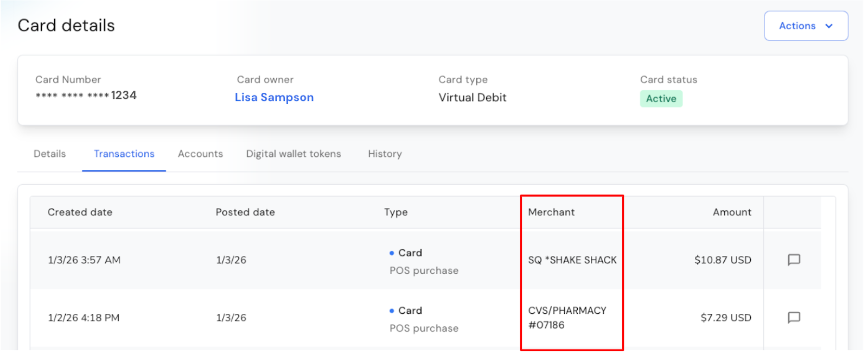Click the $7.29 USD amount

pos(725,318)
